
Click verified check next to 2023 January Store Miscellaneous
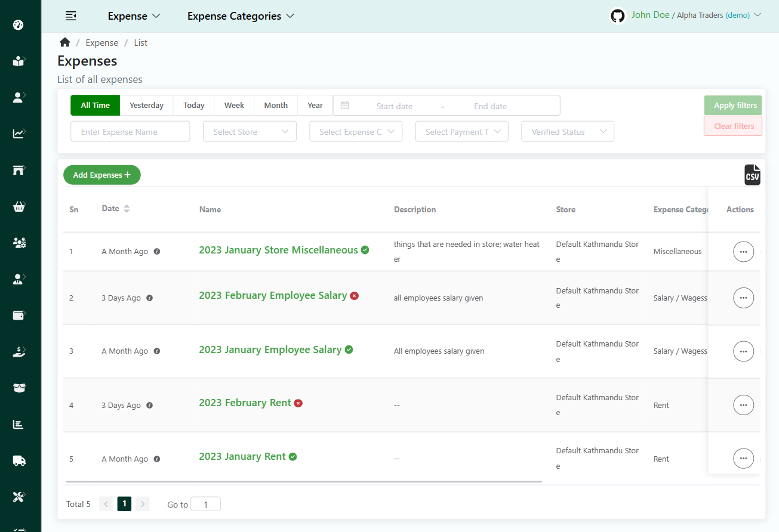[365, 250]
